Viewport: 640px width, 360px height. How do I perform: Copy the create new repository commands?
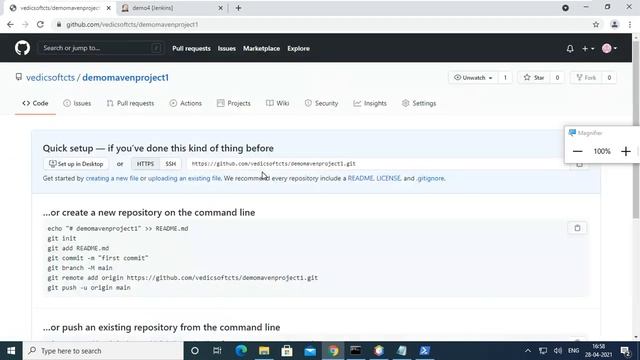pyautogui.click(x=577, y=228)
